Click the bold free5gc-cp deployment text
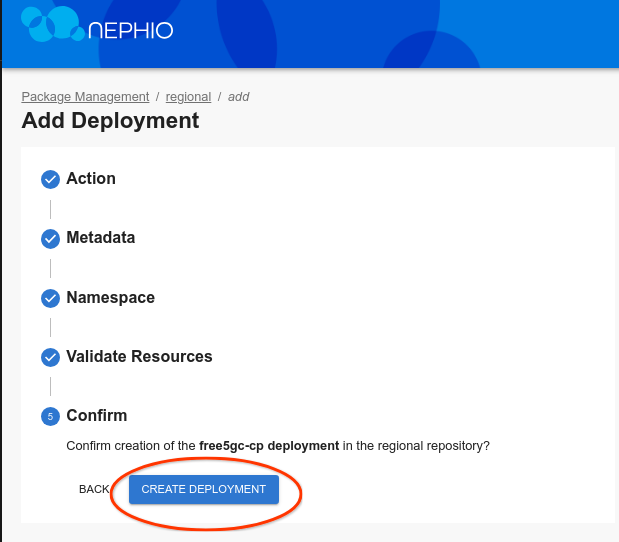Viewport: 619px width, 542px height. tap(268, 446)
